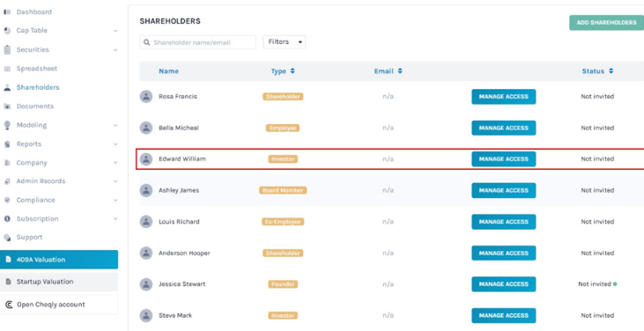This screenshot has height=331, width=644.
Task: Click the Cap Table pie icon
Action: [7, 31]
